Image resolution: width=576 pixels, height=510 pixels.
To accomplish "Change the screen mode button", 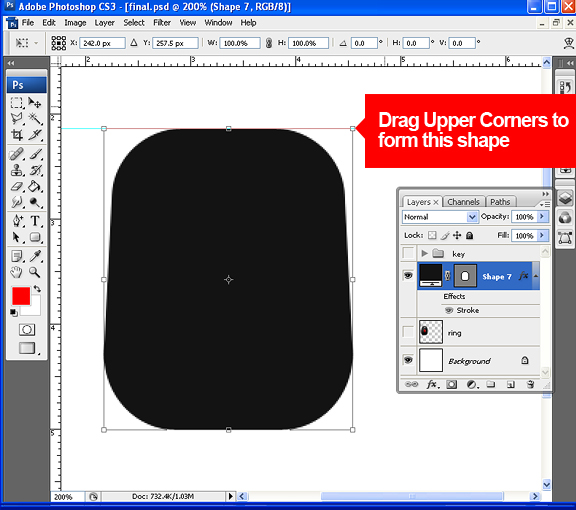I will tap(27, 348).
